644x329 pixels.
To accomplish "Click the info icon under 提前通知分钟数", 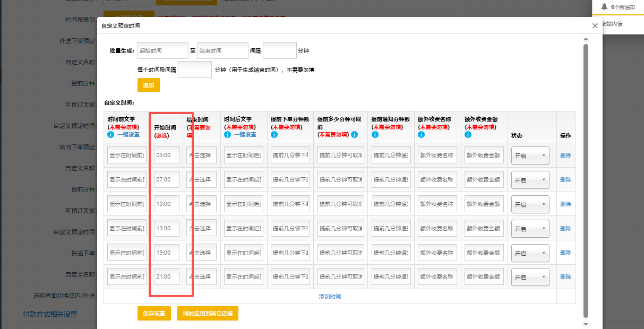I will [375, 135].
